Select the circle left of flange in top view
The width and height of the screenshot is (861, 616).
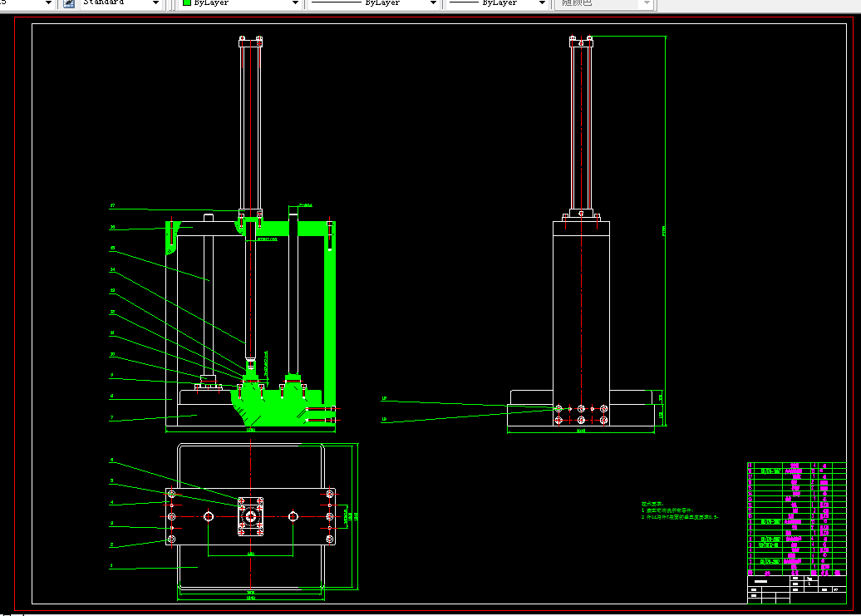coord(209,516)
